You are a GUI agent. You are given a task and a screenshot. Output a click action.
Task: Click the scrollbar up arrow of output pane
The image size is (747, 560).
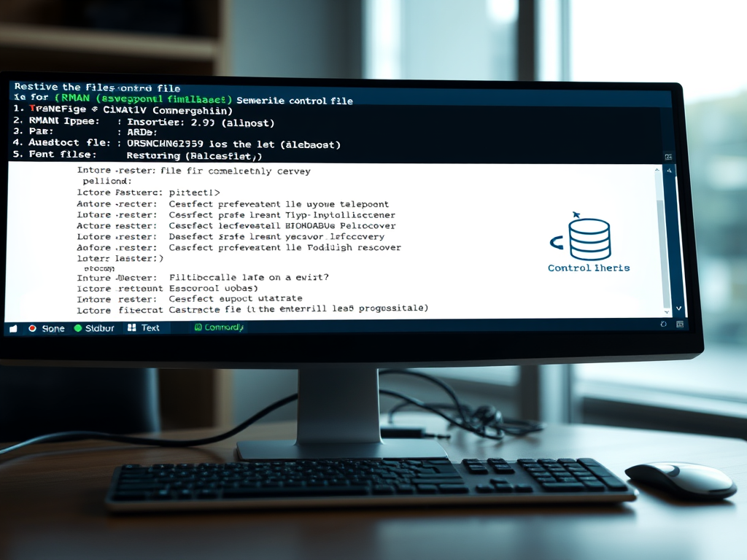tap(657, 170)
